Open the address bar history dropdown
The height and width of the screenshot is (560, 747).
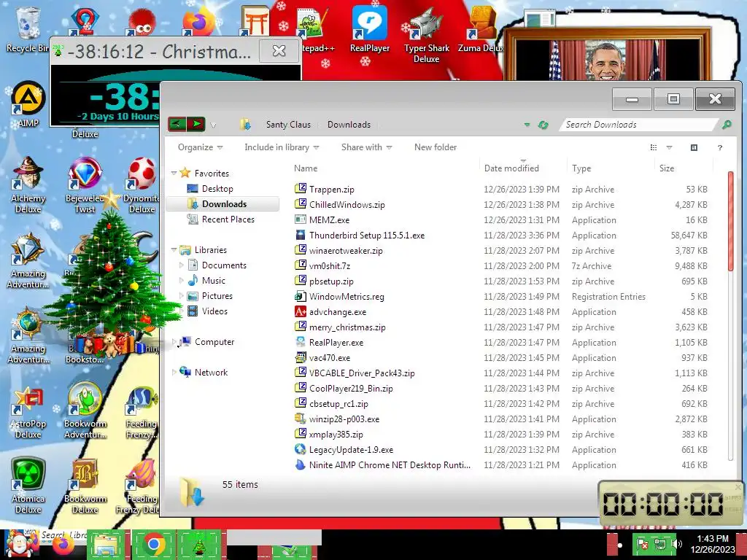tap(527, 125)
